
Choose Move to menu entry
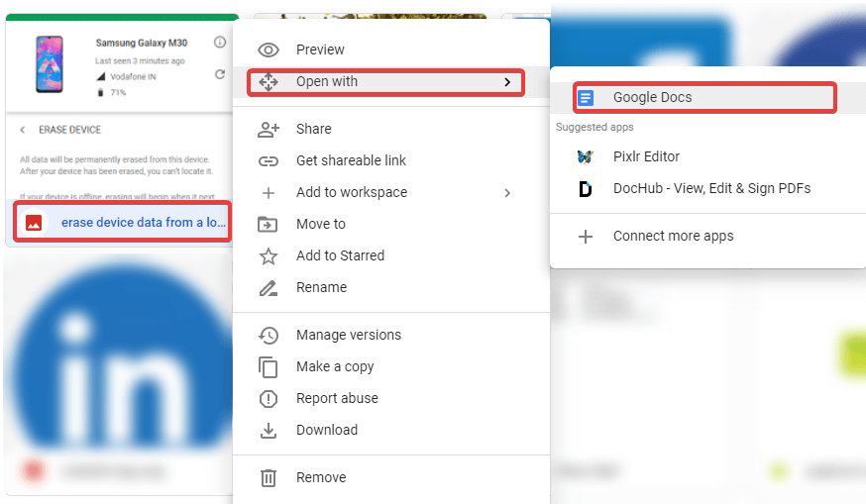[x=391, y=224]
